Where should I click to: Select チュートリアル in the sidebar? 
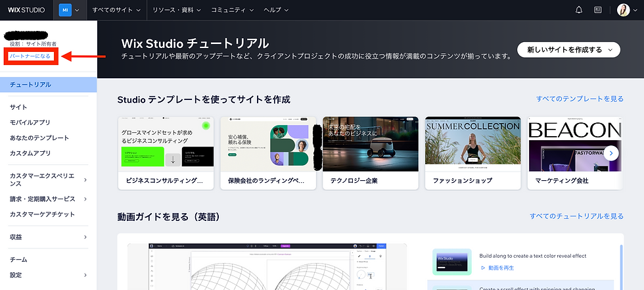point(49,85)
